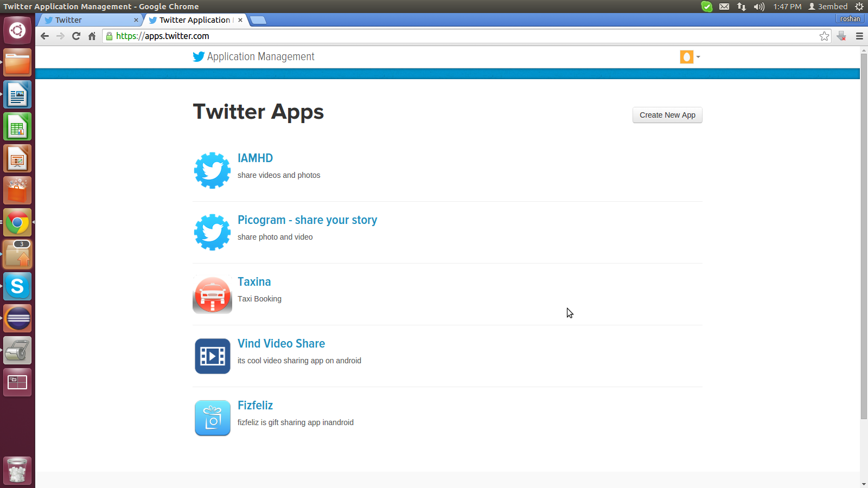The height and width of the screenshot is (488, 868).
Task: Click the roshan profile button
Action: coord(850,19)
